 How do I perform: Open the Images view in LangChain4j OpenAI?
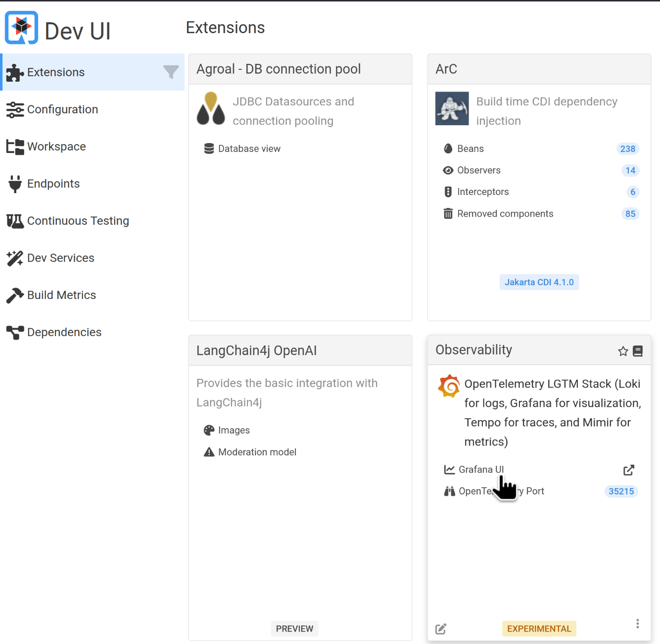[x=209, y=430]
